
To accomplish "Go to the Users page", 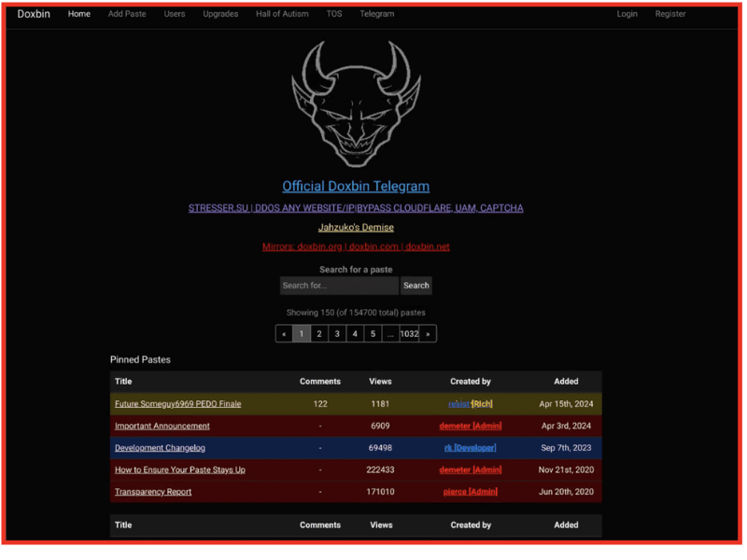I will tap(175, 14).
